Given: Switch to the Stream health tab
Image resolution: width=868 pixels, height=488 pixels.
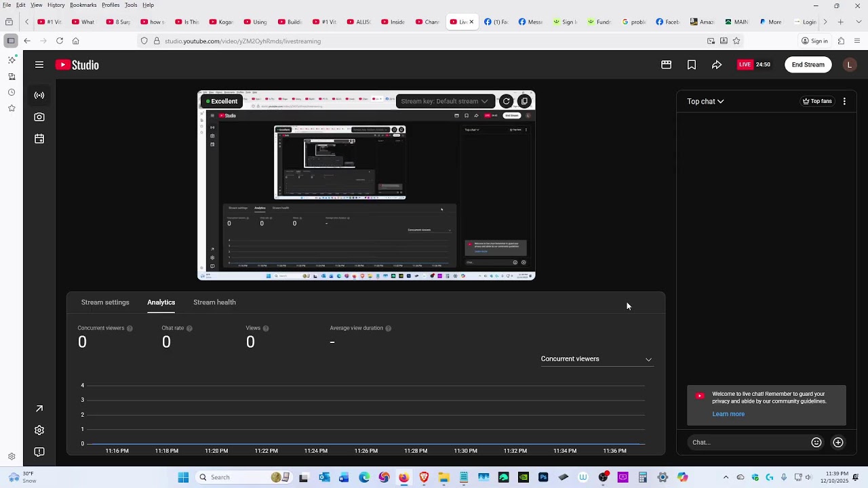Looking at the screenshot, I should click(214, 302).
